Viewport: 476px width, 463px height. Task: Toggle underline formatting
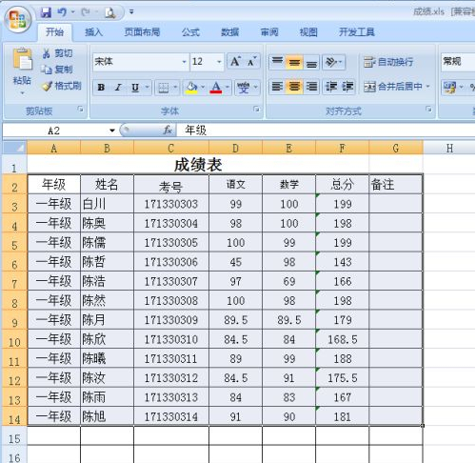click(135, 88)
